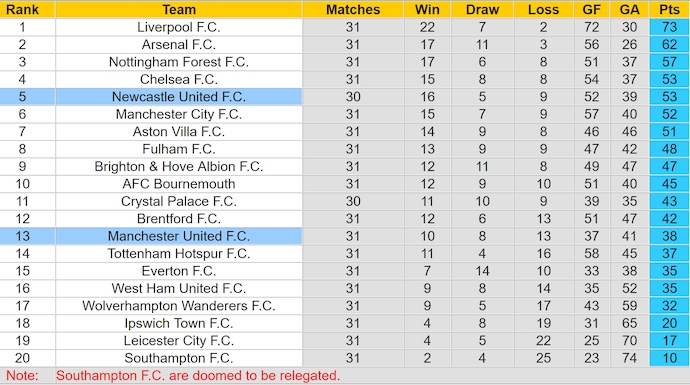
Task: Select the highlighted Manchester United F.C. cell
Action: pyautogui.click(x=179, y=236)
